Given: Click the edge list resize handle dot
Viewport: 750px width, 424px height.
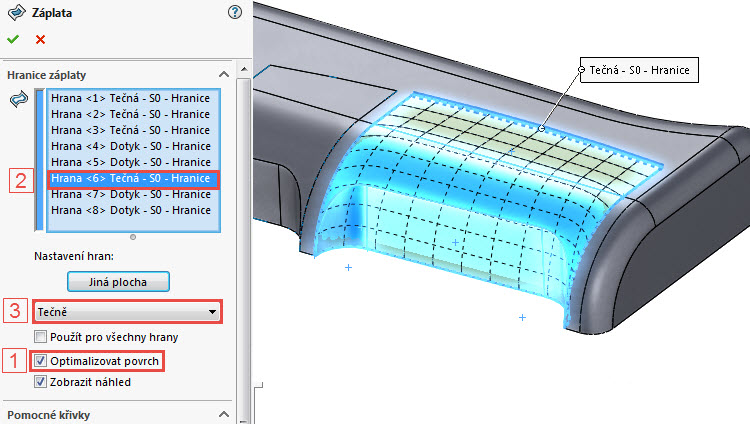Looking at the screenshot, I should click(133, 237).
